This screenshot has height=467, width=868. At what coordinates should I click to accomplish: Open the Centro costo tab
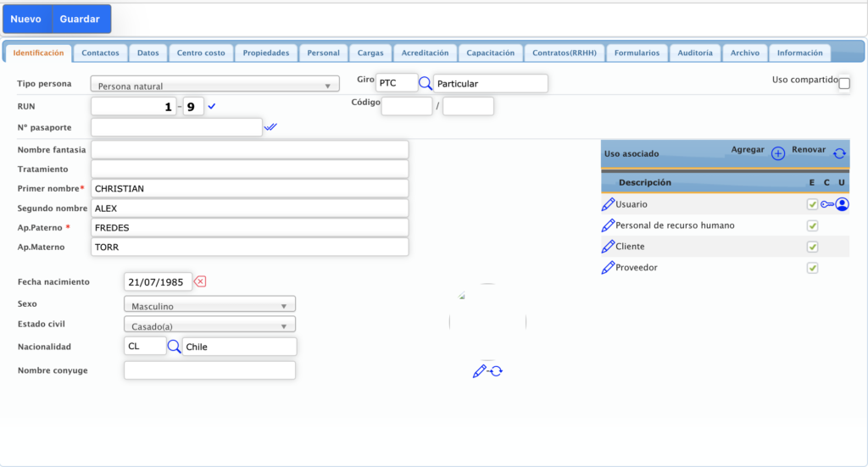201,53
